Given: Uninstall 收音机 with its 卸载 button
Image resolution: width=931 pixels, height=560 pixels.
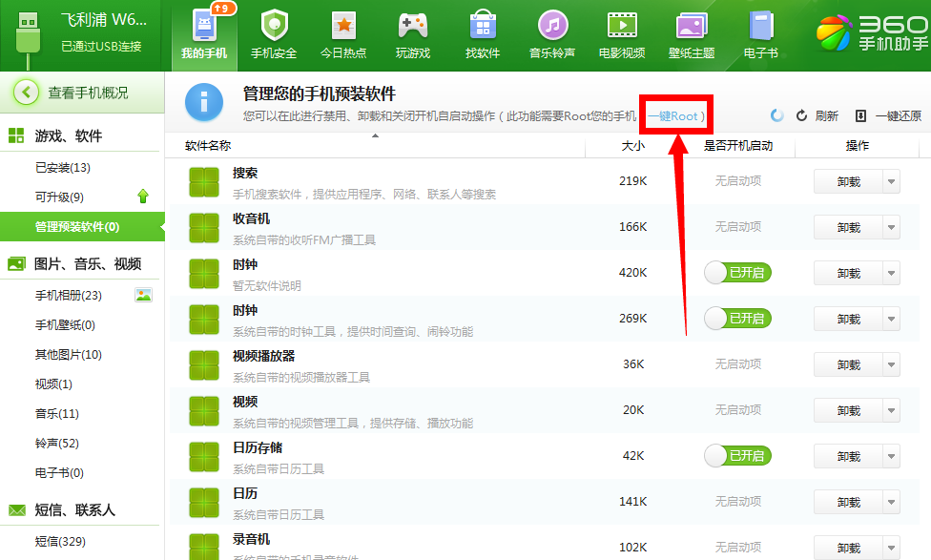Looking at the screenshot, I should tap(848, 227).
